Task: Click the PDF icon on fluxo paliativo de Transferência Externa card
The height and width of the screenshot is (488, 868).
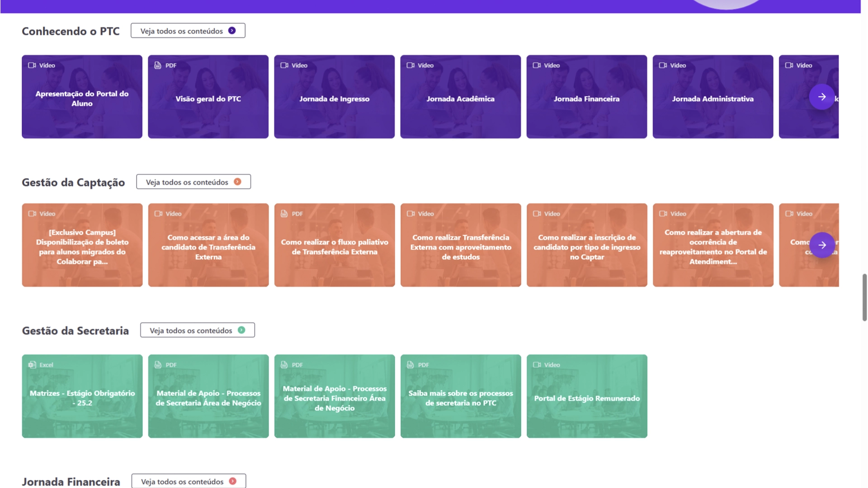Action: [284, 214]
